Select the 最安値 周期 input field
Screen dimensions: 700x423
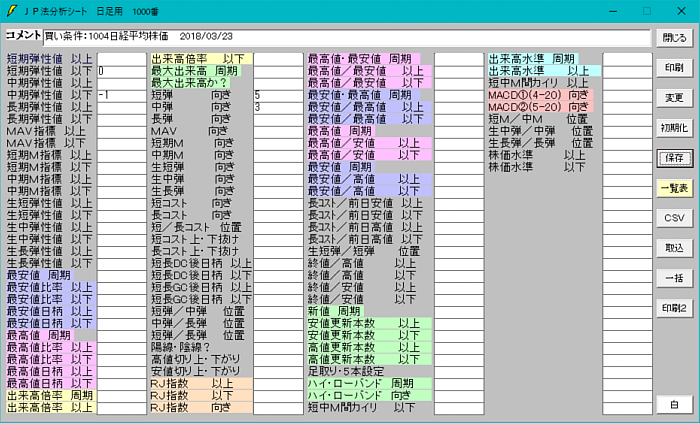122,276
